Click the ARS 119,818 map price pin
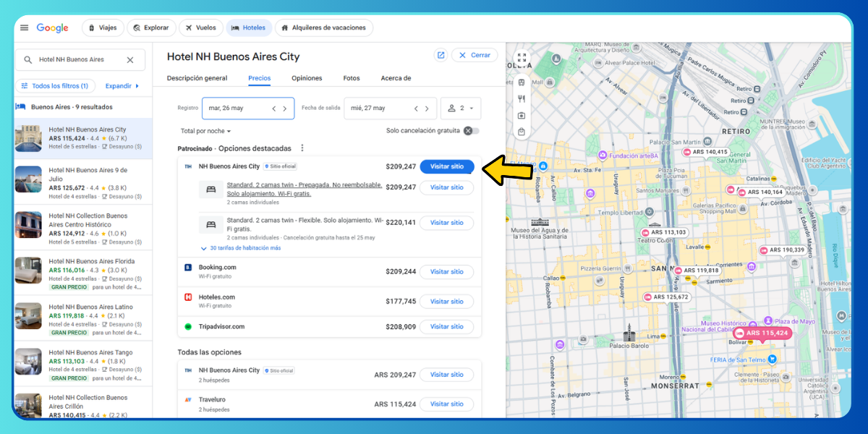The image size is (868, 434). pyautogui.click(x=697, y=271)
